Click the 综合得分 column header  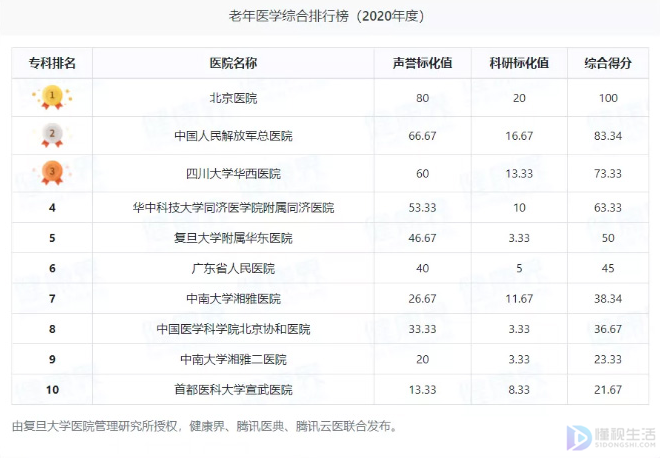tap(608, 63)
